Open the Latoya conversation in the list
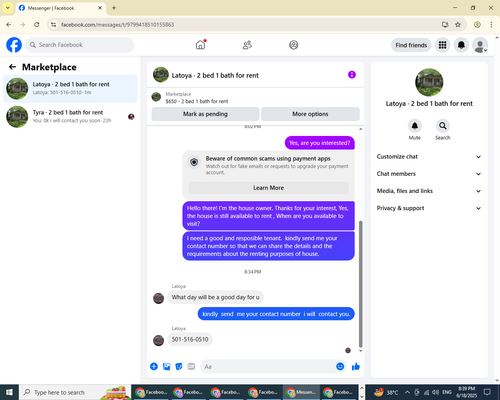This screenshot has height=400, width=500. 70,88
